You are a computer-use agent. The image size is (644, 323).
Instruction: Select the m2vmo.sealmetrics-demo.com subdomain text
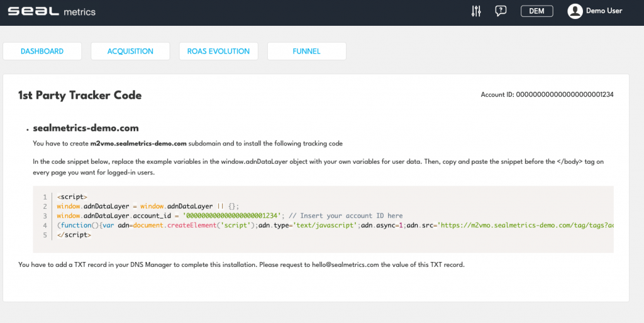pyautogui.click(x=138, y=144)
